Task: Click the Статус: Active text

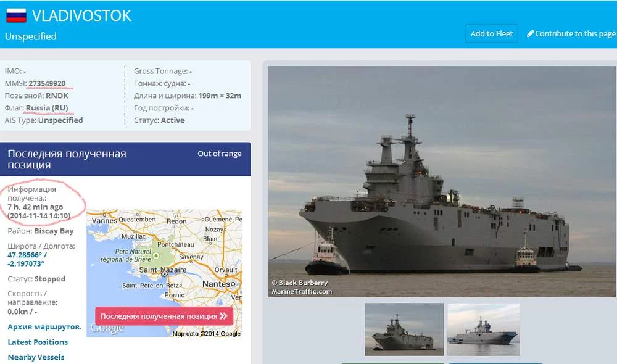Action: (x=159, y=120)
